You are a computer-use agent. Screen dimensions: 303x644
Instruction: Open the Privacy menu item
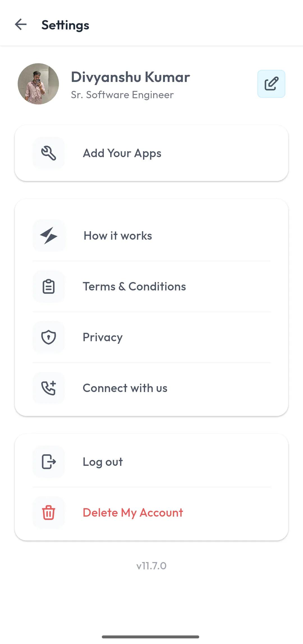[x=103, y=337]
